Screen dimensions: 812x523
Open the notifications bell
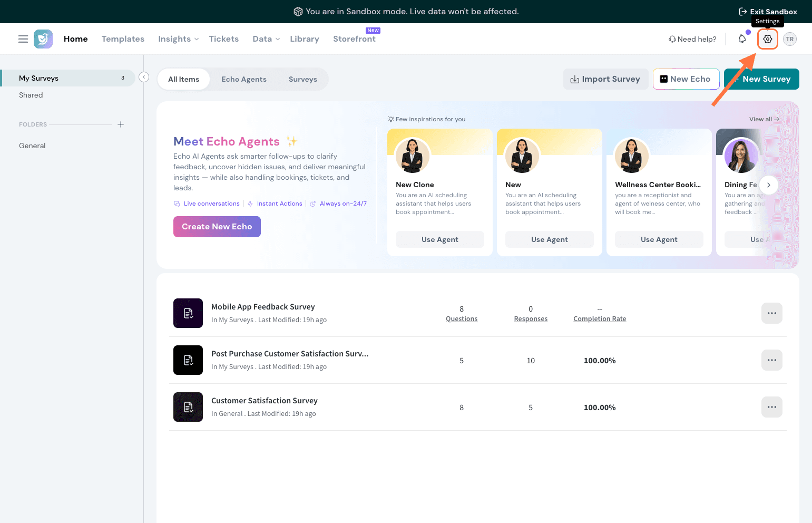[x=742, y=39]
